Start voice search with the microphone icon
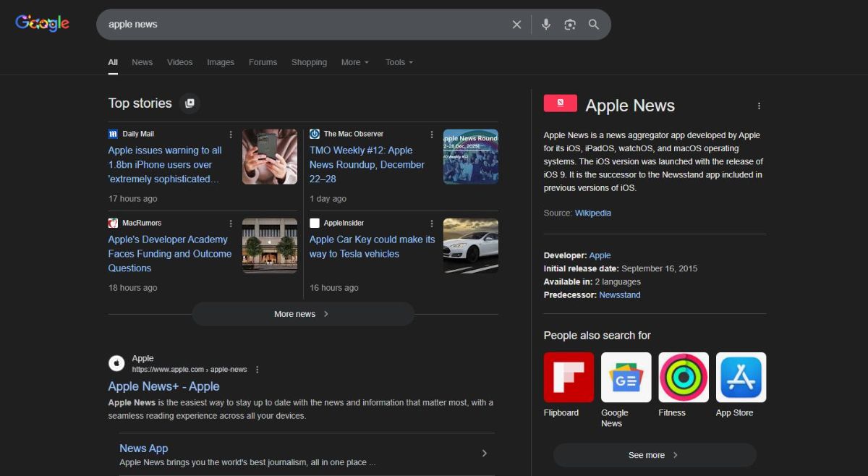The height and width of the screenshot is (476, 868). [x=546, y=25]
